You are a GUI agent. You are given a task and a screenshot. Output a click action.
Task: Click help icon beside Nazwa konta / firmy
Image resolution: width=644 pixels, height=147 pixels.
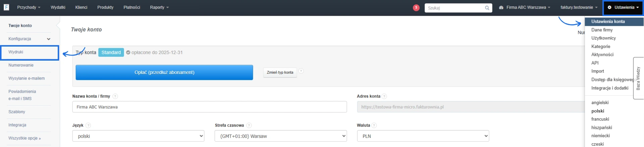pos(115,96)
